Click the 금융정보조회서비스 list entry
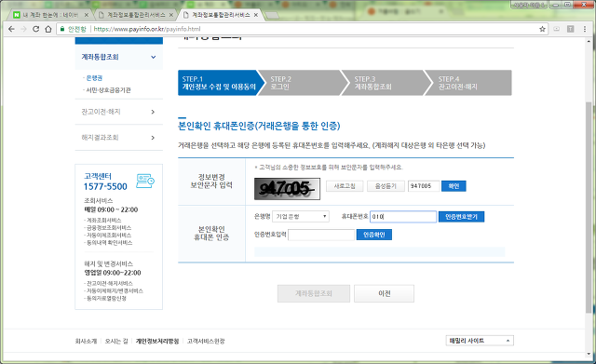The height and width of the screenshot is (364, 596). click(x=108, y=227)
